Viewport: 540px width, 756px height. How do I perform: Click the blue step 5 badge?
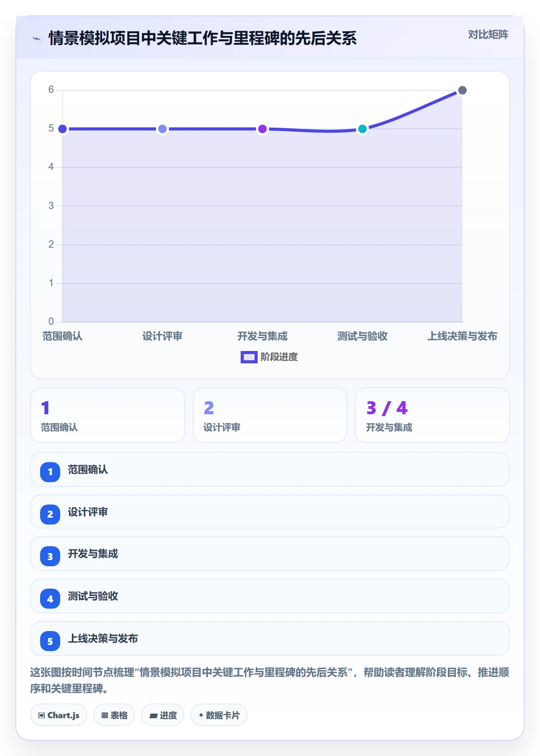click(x=50, y=641)
